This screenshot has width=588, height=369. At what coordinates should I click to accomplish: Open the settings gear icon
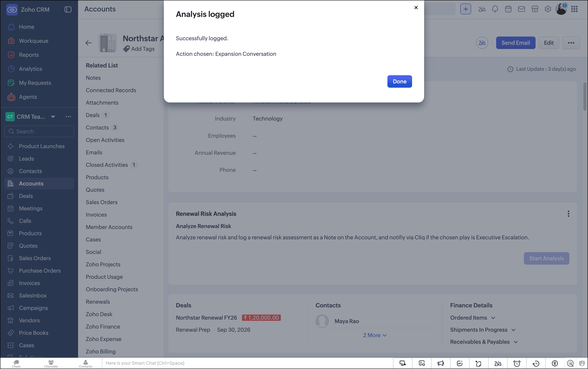point(548,9)
